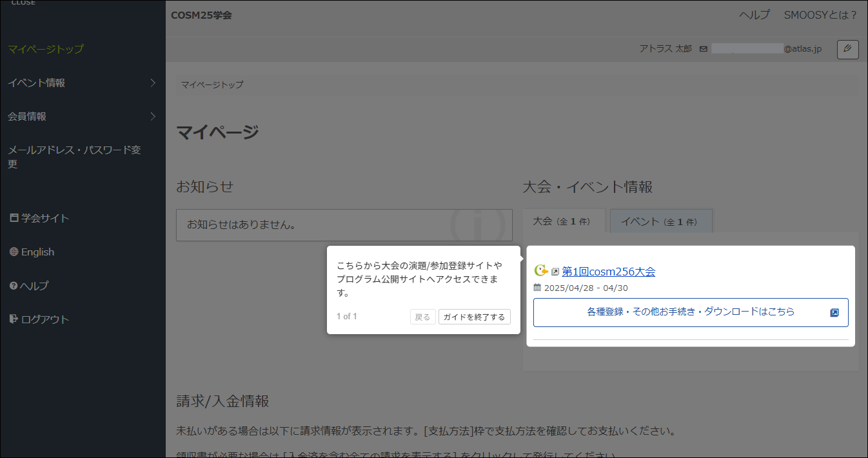Click the external-link icon inside the 各種登録 button

pyautogui.click(x=836, y=312)
